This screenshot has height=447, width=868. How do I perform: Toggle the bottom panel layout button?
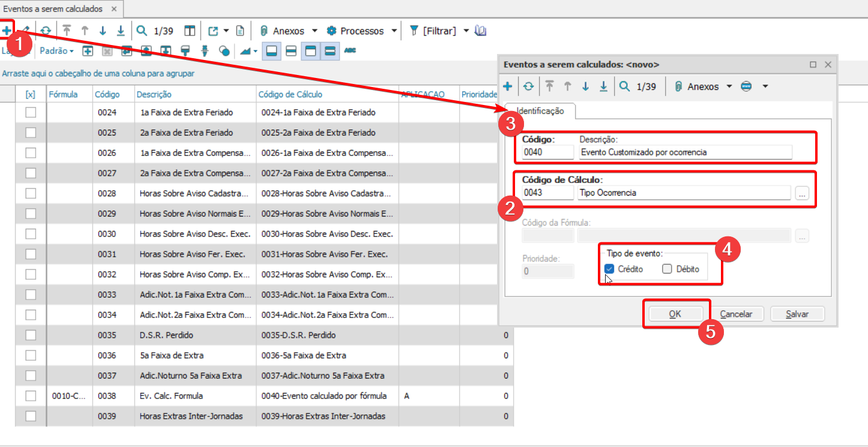click(271, 51)
